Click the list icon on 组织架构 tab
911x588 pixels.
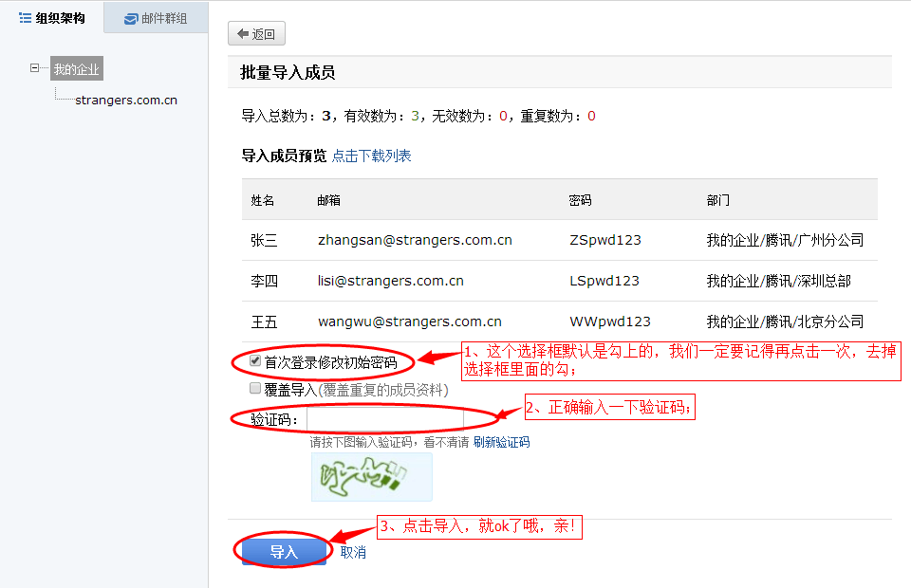[26, 18]
